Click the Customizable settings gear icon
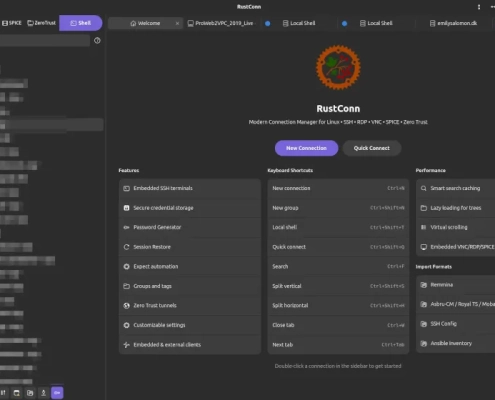The image size is (495, 400). tap(126, 325)
